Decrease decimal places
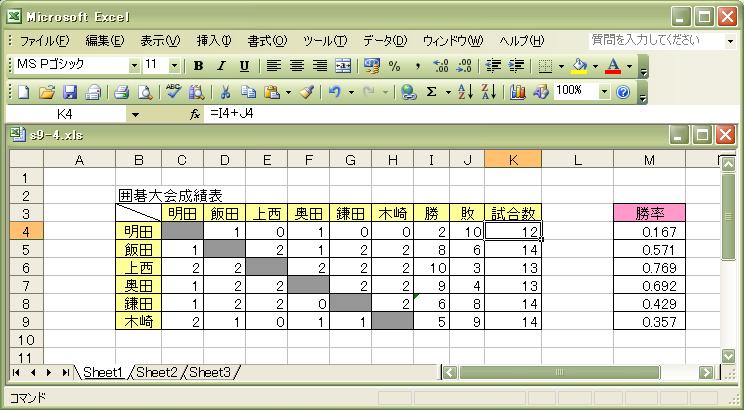Viewport: 744px width, 410px height. click(464, 66)
